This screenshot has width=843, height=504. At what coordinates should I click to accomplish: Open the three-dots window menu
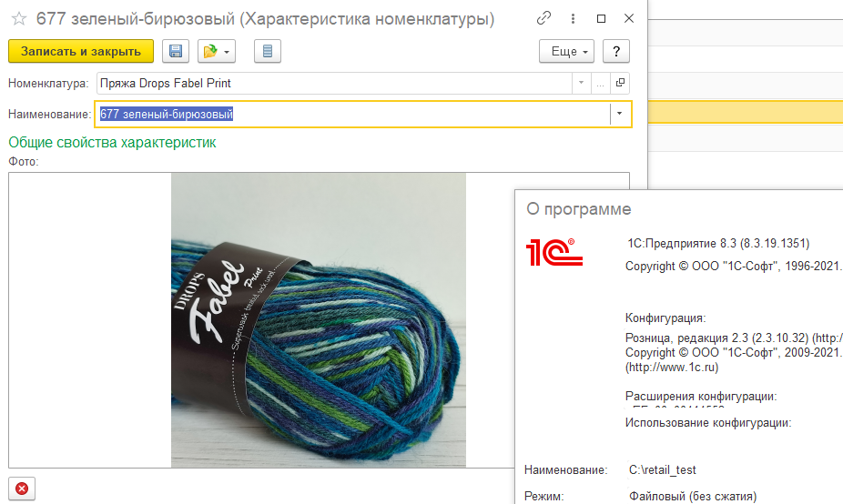(573, 18)
